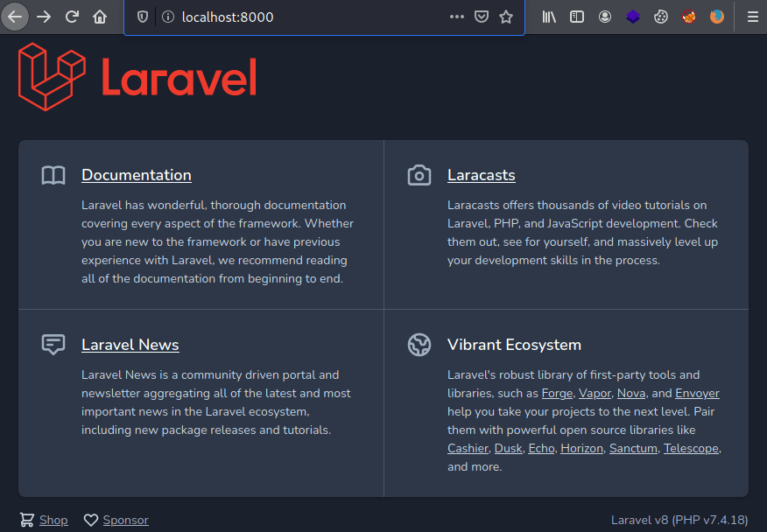Click the Laravel v8 (PHP v7.4.18) text
Viewport: 767px width, 532px height.
679,520
